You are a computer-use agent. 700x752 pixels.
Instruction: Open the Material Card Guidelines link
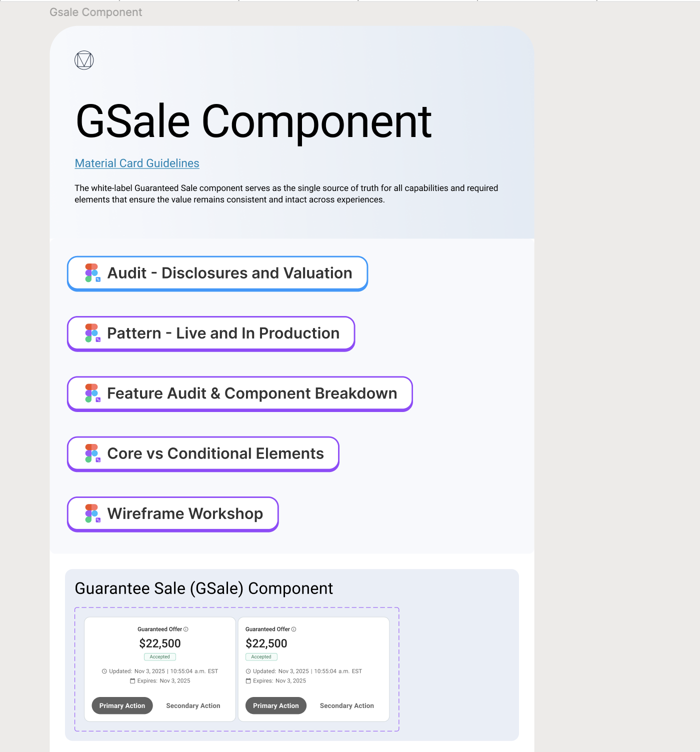tap(136, 163)
